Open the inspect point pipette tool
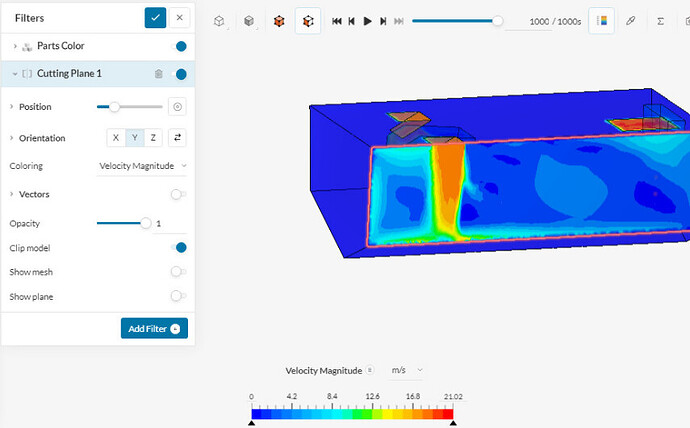690x428 pixels. 631,21
